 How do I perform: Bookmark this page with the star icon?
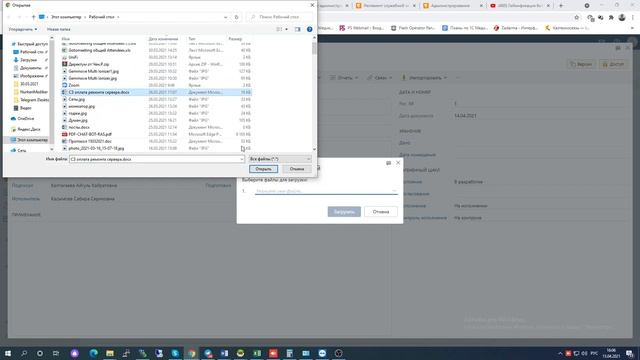tap(577, 17)
